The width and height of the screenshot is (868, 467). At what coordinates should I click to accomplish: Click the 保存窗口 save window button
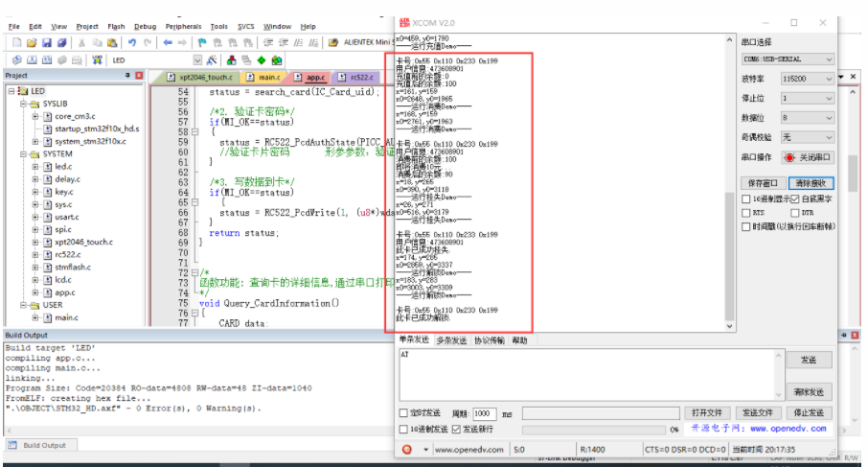tap(763, 183)
